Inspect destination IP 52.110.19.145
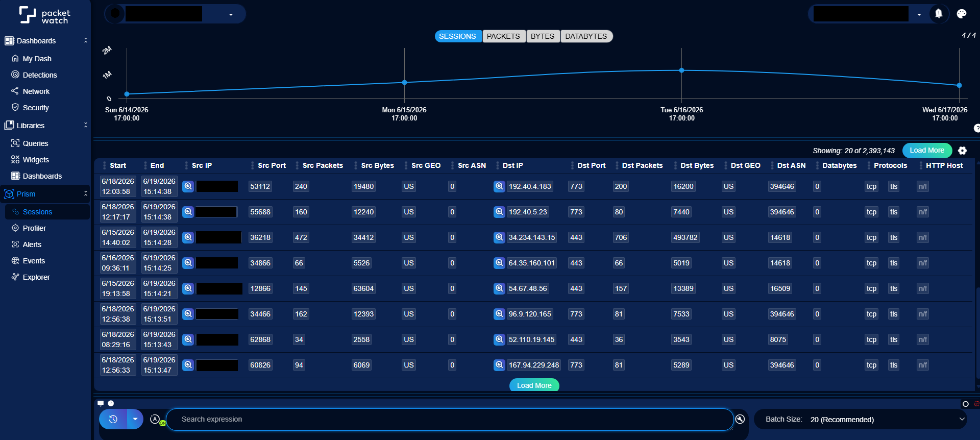 pyautogui.click(x=499, y=339)
